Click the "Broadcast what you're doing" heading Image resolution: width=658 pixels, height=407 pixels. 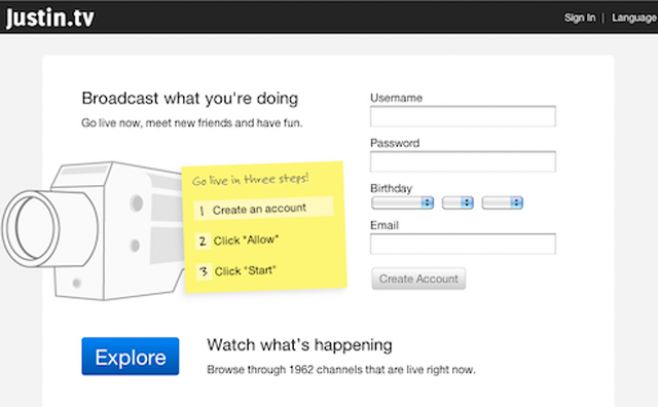[189, 99]
